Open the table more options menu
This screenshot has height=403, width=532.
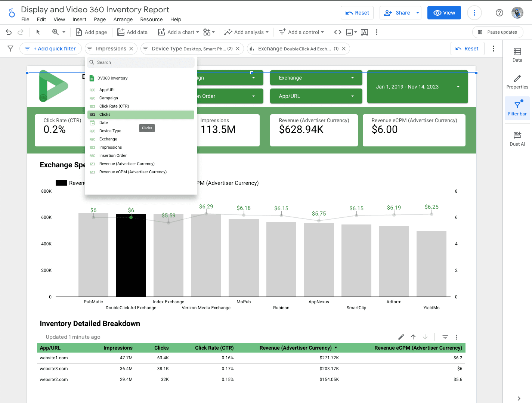tap(457, 337)
